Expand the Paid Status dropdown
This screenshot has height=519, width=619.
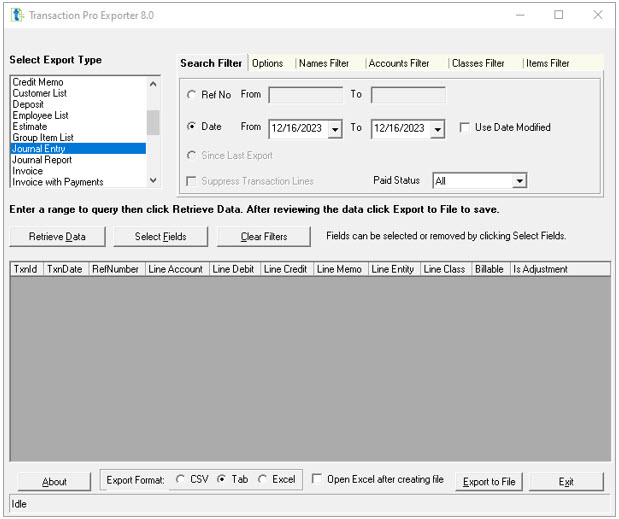coord(520,181)
